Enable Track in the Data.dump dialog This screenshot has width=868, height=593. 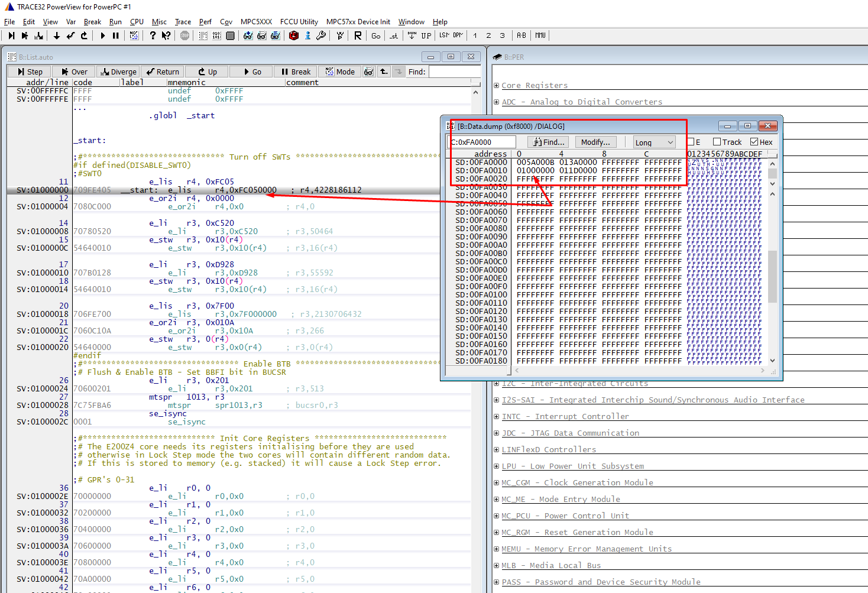click(715, 142)
